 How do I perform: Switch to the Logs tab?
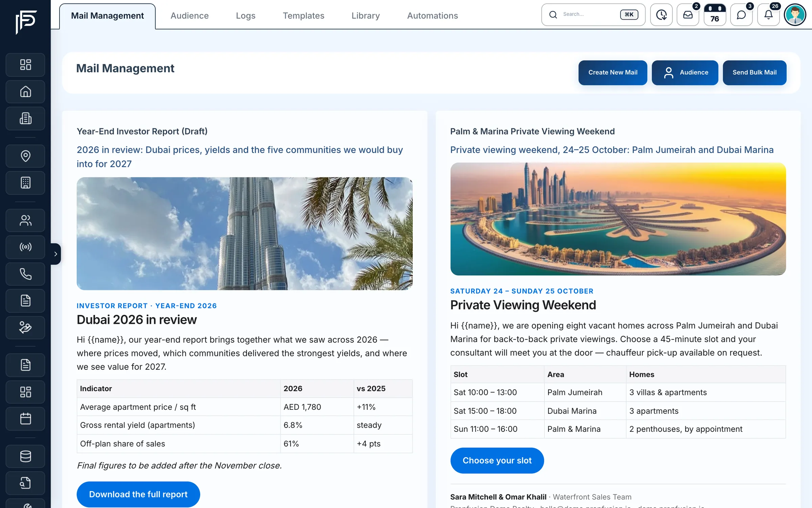[246, 16]
